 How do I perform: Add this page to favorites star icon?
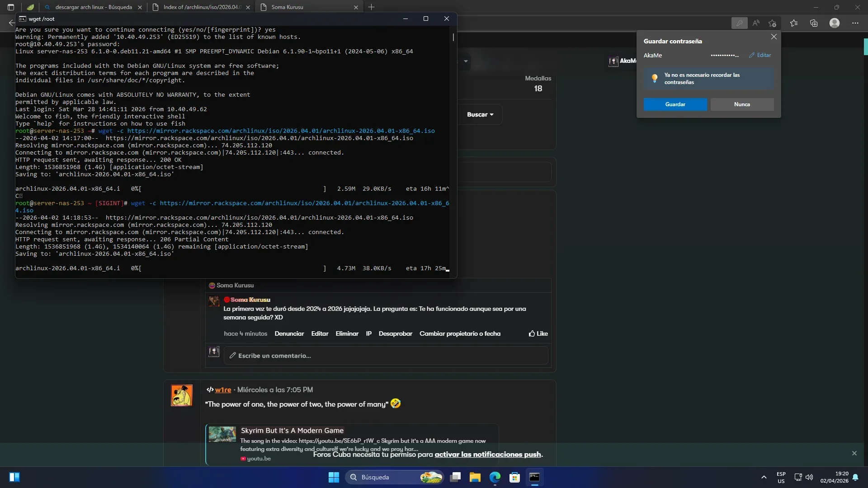click(x=772, y=23)
